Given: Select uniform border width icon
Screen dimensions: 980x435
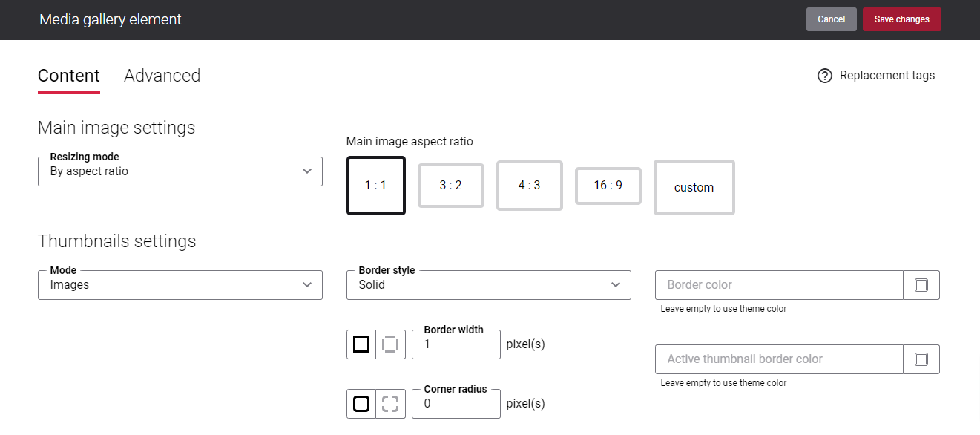Looking at the screenshot, I should 361,344.
